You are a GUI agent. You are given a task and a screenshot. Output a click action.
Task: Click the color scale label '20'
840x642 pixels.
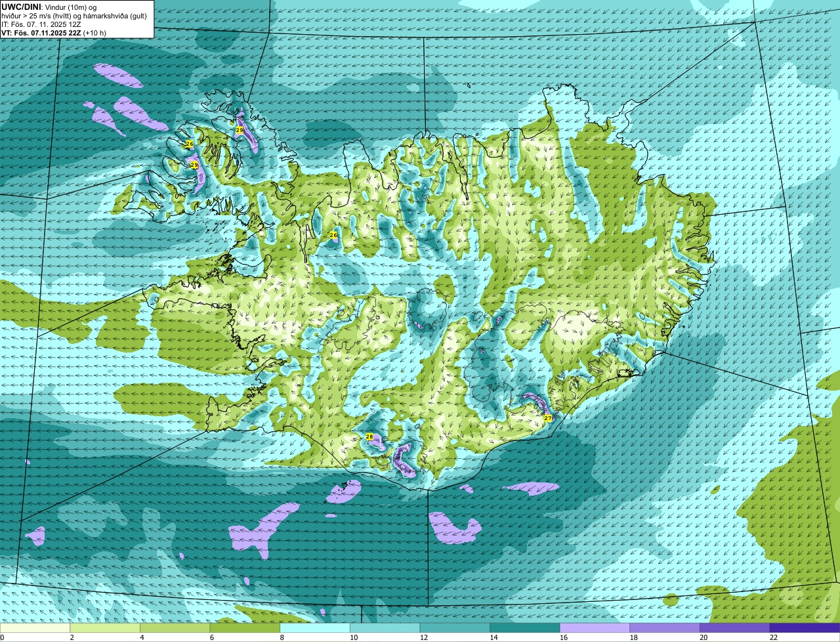pyautogui.click(x=703, y=637)
